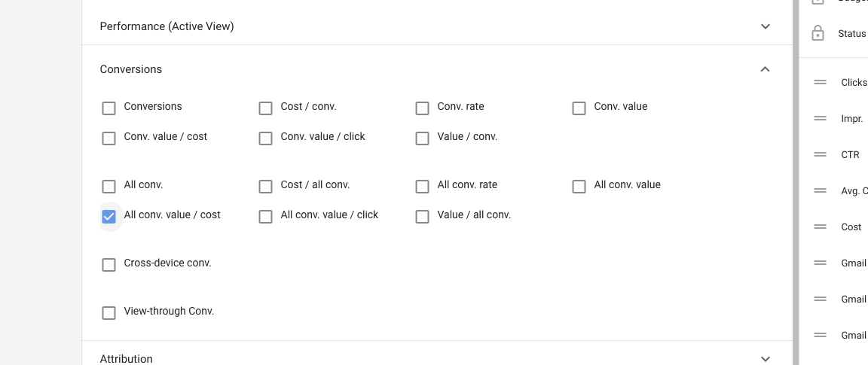
Task: Click the Conversions section header title
Action: pyautogui.click(x=131, y=69)
